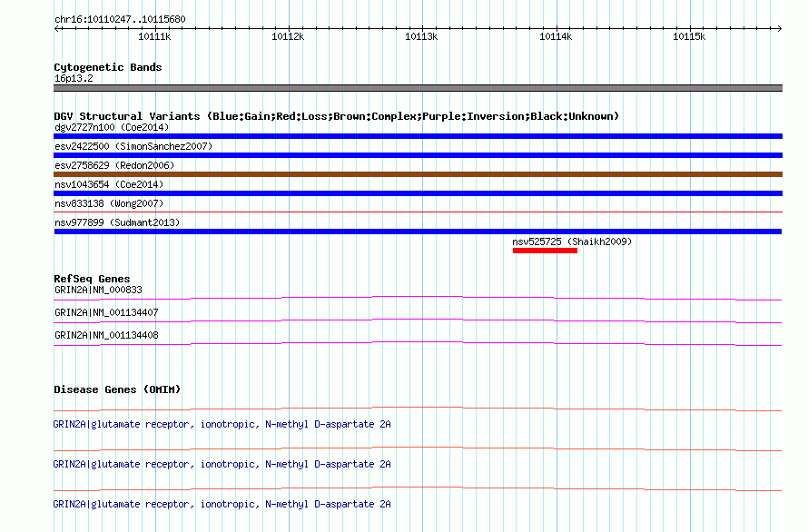
Task: Click the magenta GRIN2A NM_000833 gene line
Action: [x=418, y=298]
